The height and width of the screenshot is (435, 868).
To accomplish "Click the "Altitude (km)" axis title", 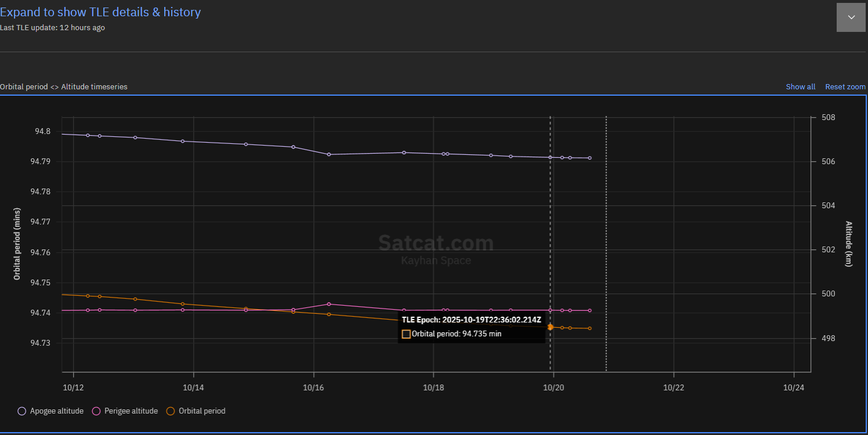I will (849, 244).
